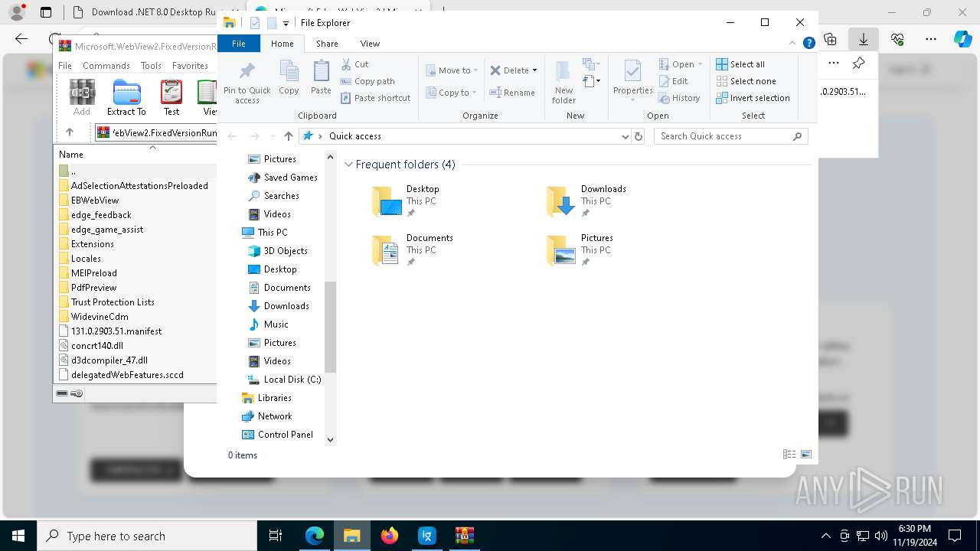Select Music in navigation pane
Viewport: 980px width, 551px height.
tap(269, 324)
